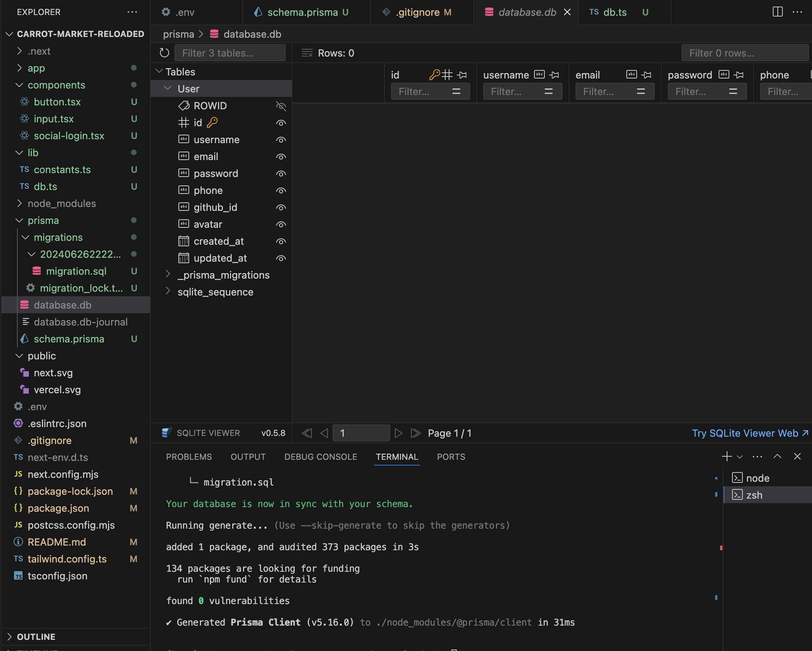This screenshot has width=812, height=651.
Task: Pin the password column
Action: [x=739, y=75]
